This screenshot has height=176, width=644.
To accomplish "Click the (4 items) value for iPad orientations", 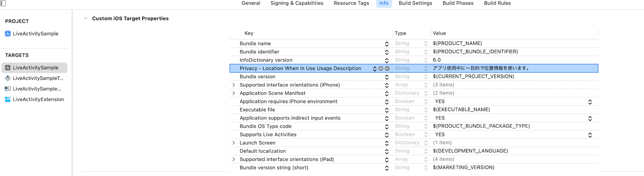I will click(443, 159).
